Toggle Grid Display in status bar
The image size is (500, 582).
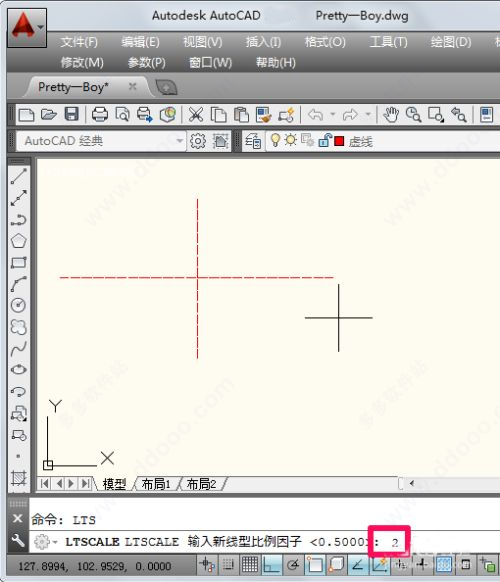[x=250, y=565]
